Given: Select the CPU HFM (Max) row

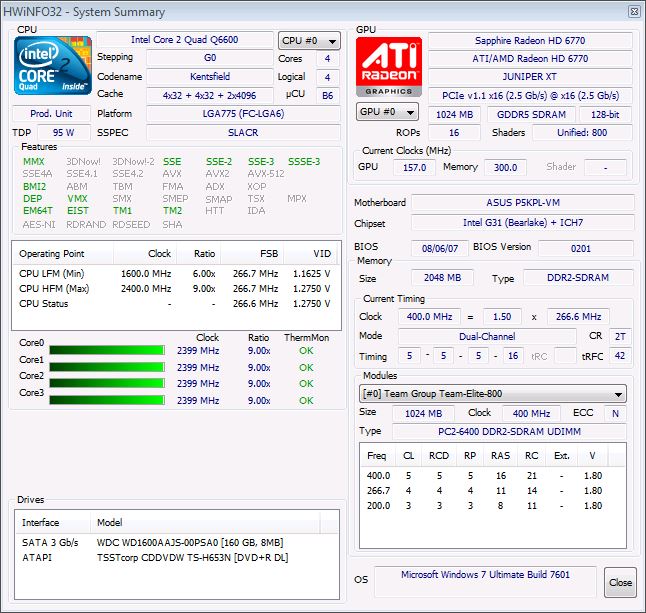Looking at the screenshot, I should click(x=175, y=289).
